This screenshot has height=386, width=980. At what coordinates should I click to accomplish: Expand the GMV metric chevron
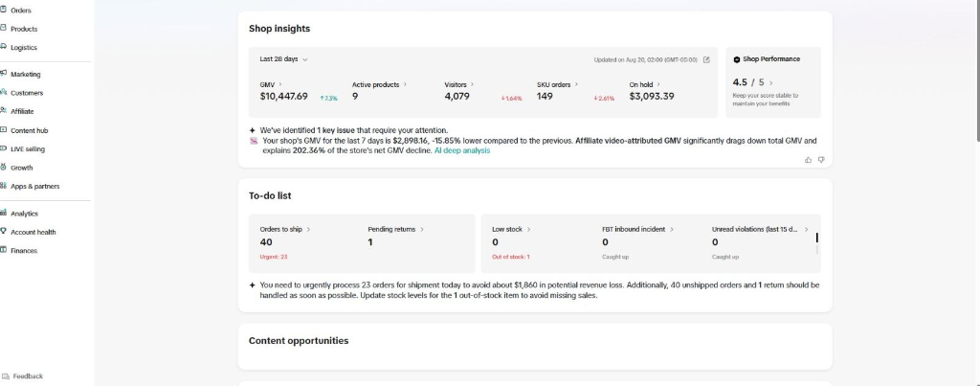click(280, 84)
